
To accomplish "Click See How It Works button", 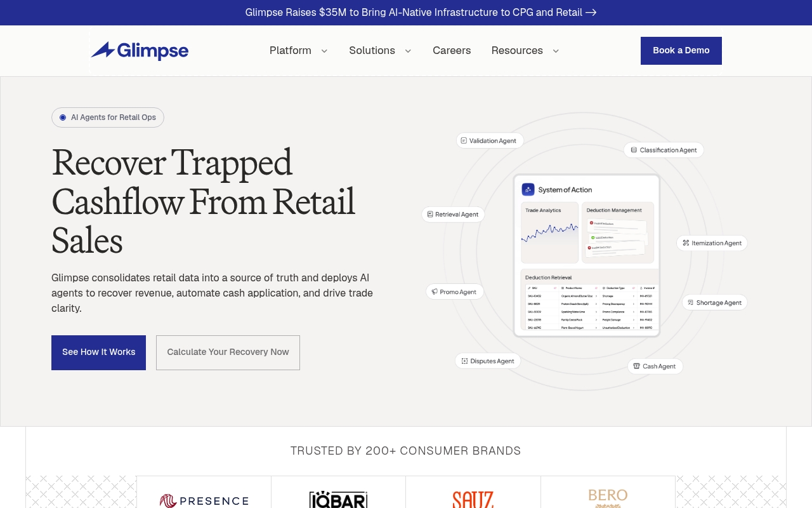I will [98, 352].
